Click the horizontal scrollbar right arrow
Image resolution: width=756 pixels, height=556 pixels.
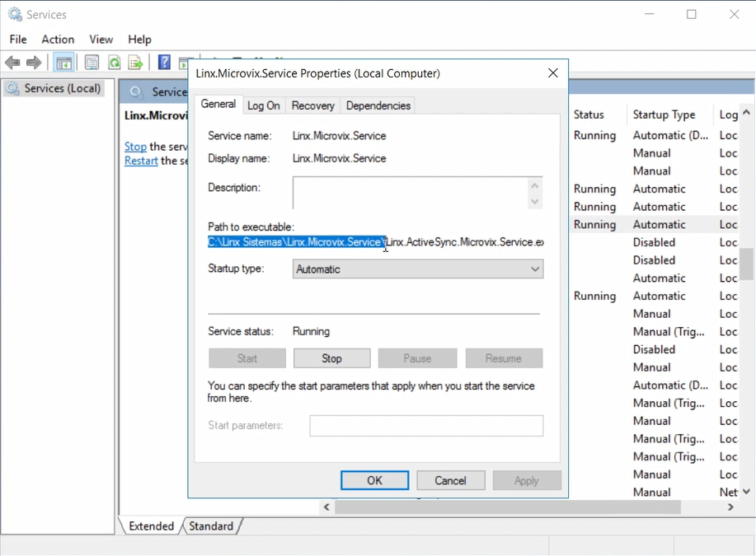tap(730, 507)
